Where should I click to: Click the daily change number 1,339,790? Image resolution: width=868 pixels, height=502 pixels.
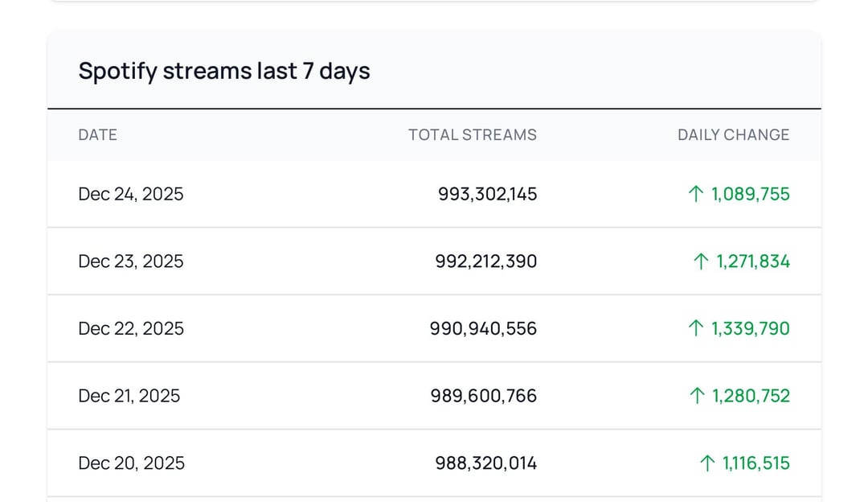click(751, 328)
